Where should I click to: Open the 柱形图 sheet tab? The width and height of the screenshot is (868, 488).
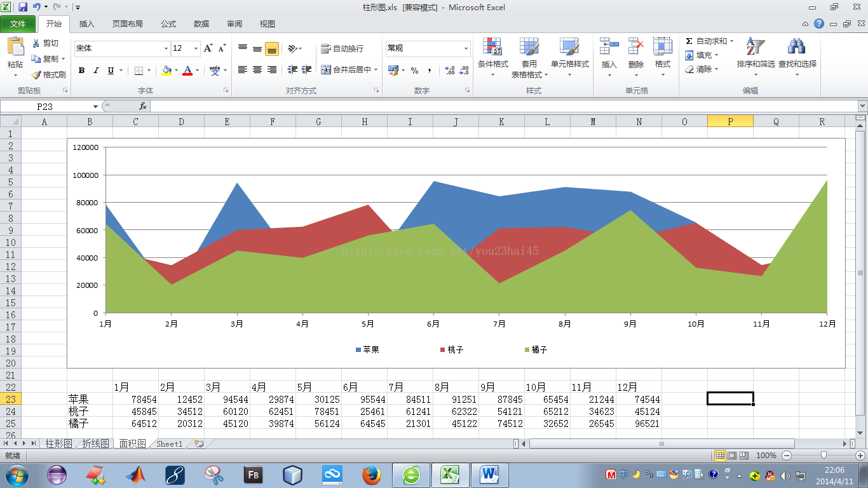58,444
